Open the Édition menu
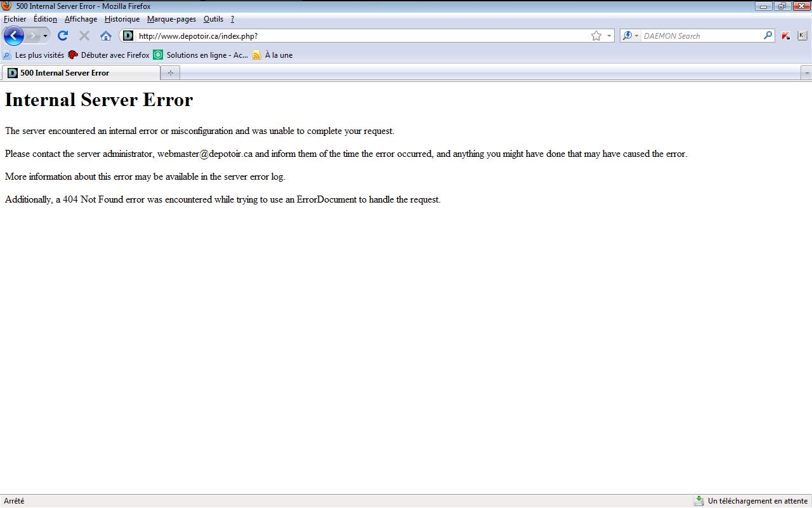812x508 pixels. point(45,19)
